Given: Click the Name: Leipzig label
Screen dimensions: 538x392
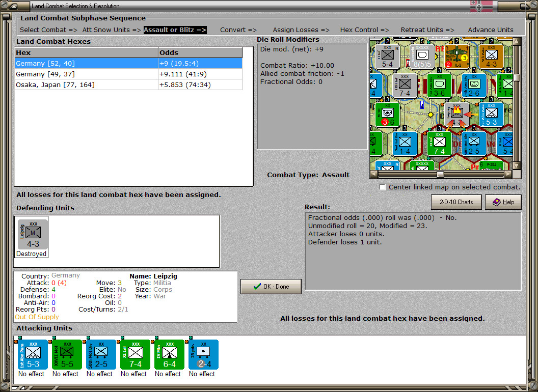Looking at the screenshot, I should (x=153, y=276).
